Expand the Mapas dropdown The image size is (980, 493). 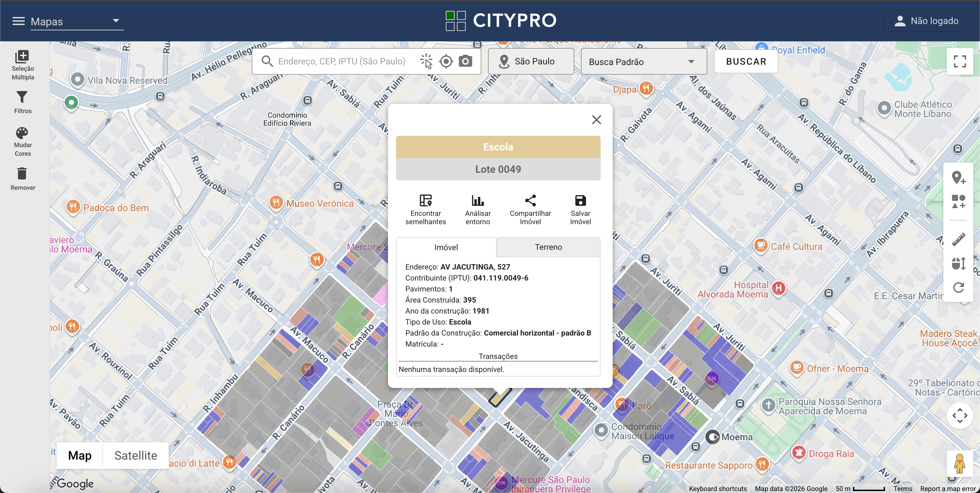tap(77, 21)
